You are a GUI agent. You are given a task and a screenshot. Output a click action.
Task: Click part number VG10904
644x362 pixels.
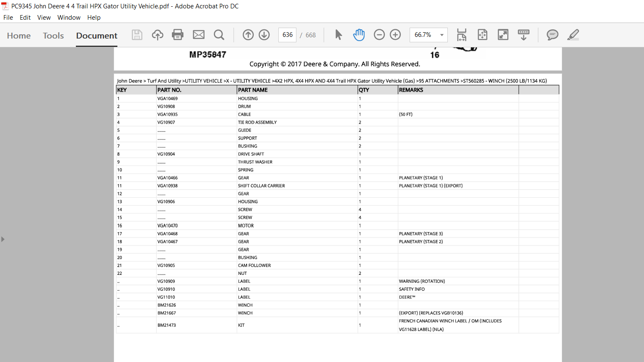point(166,154)
